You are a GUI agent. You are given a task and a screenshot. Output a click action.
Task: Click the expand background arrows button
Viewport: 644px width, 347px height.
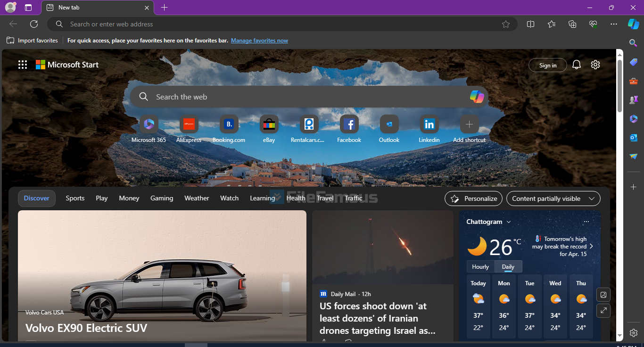click(603, 311)
